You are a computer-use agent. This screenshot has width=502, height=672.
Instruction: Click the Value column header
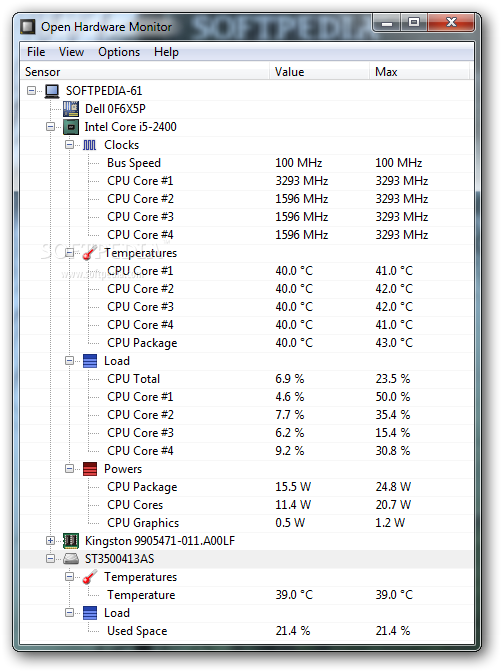point(319,72)
